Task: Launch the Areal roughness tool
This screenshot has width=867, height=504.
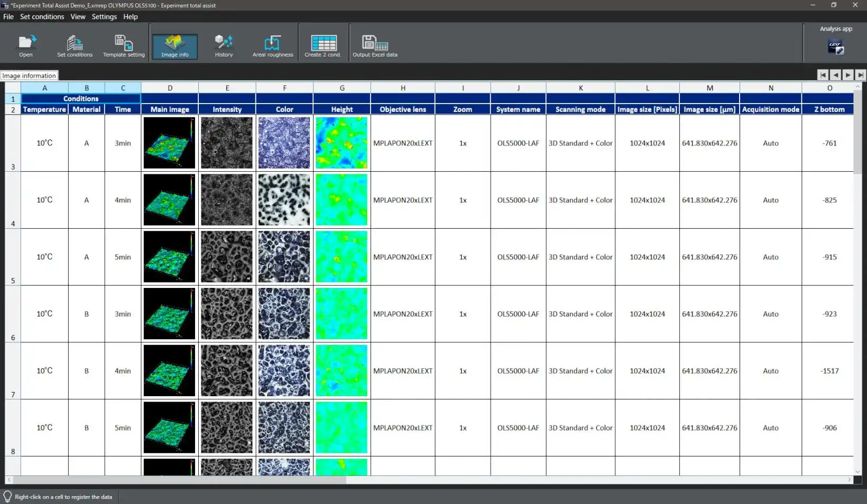Action: pos(272,45)
